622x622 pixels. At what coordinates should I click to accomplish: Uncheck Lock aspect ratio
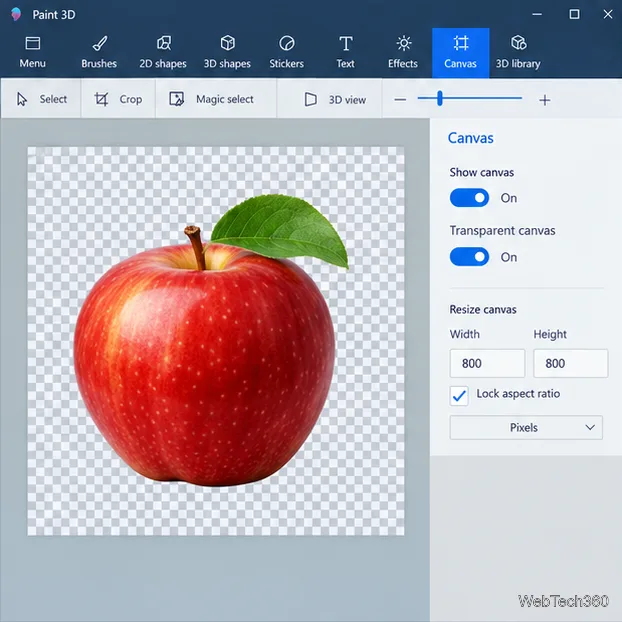click(x=459, y=395)
